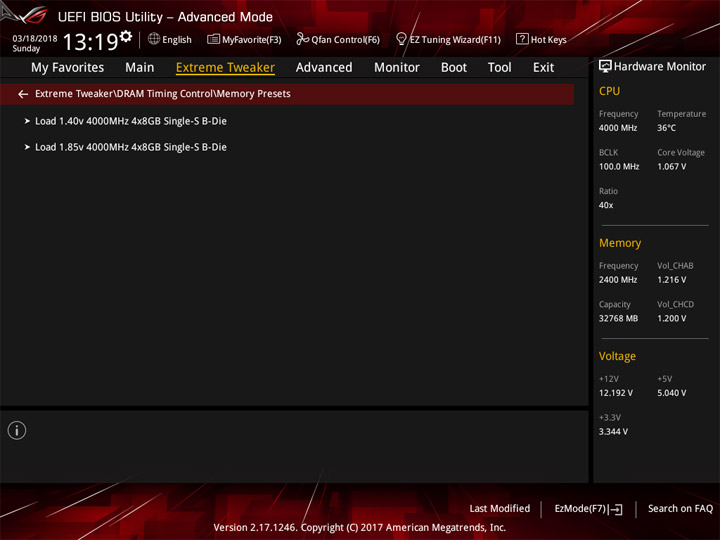Screen dimensions: 720x540
Task: Click the back arrow in breadcrumb bar
Action: [23, 94]
